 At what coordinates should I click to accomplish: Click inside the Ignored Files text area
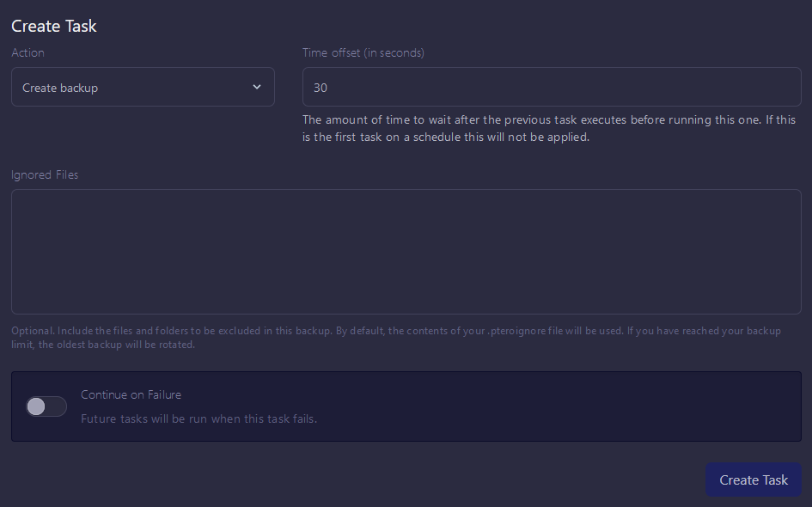[406, 252]
